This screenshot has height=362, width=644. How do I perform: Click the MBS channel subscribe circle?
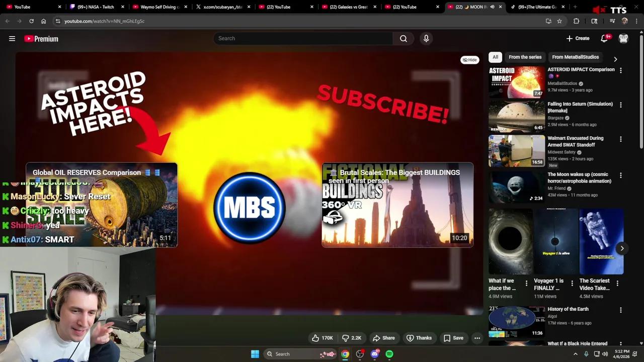coord(250,208)
